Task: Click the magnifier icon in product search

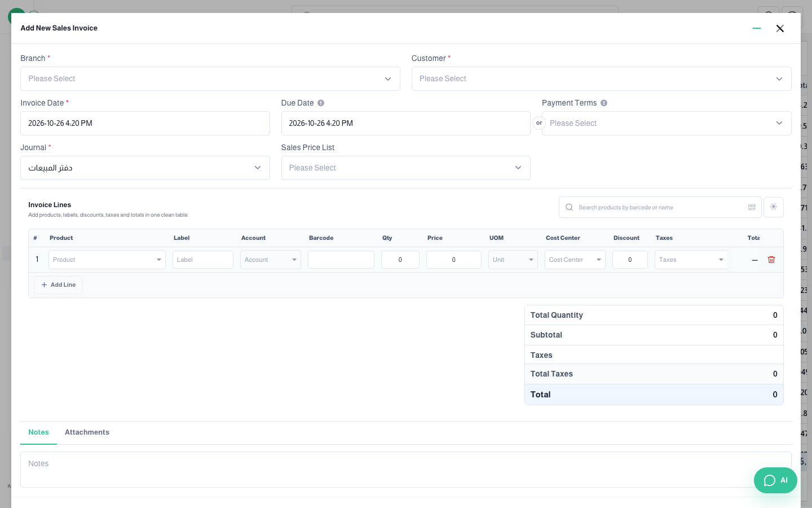Action: (x=570, y=207)
